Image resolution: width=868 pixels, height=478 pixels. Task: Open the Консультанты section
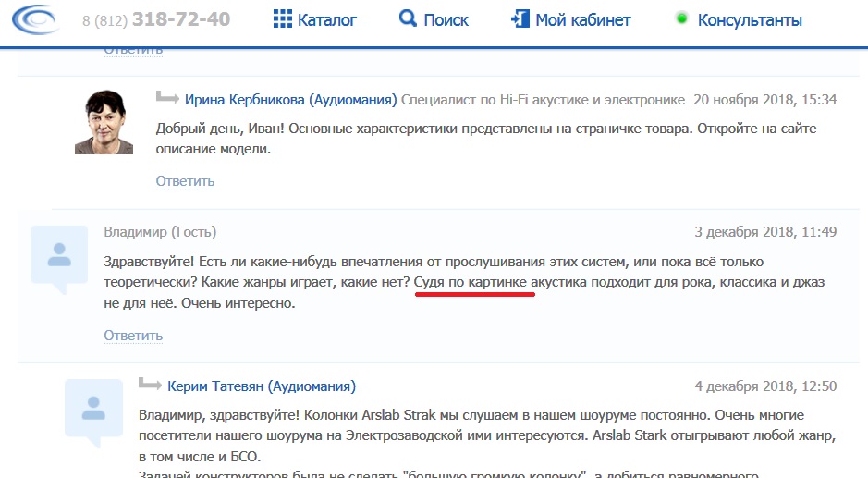[750, 19]
